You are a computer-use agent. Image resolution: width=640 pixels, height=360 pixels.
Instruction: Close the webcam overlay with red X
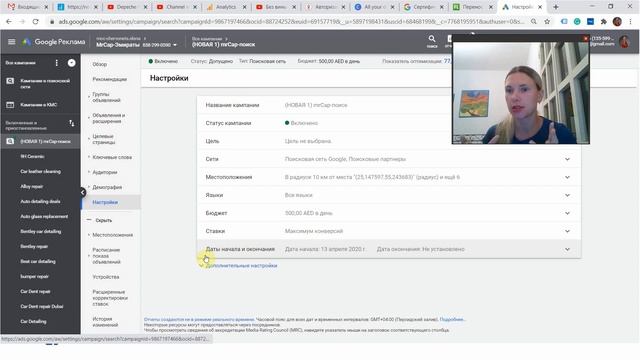pyautogui.click(x=585, y=38)
